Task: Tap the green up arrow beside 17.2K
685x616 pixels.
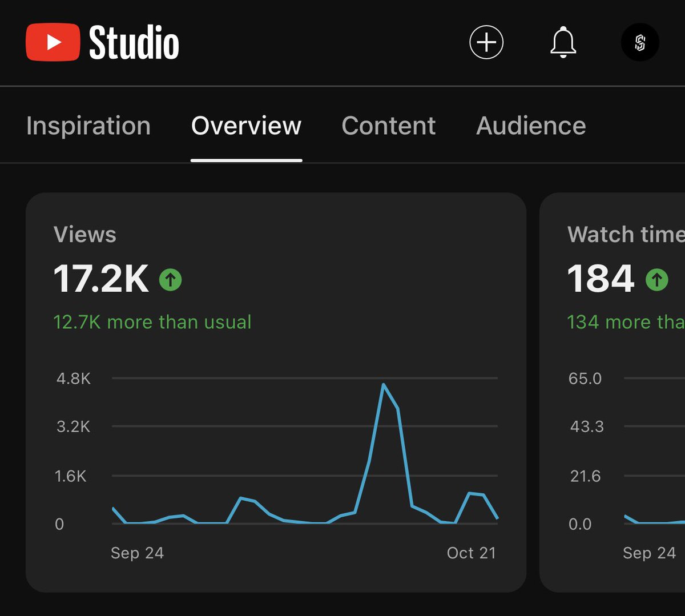Action: [170, 280]
